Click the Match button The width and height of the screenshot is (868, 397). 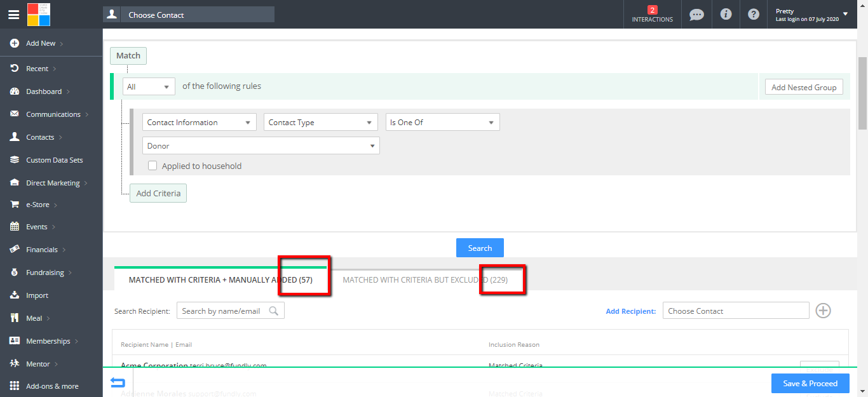tap(128, 56)
